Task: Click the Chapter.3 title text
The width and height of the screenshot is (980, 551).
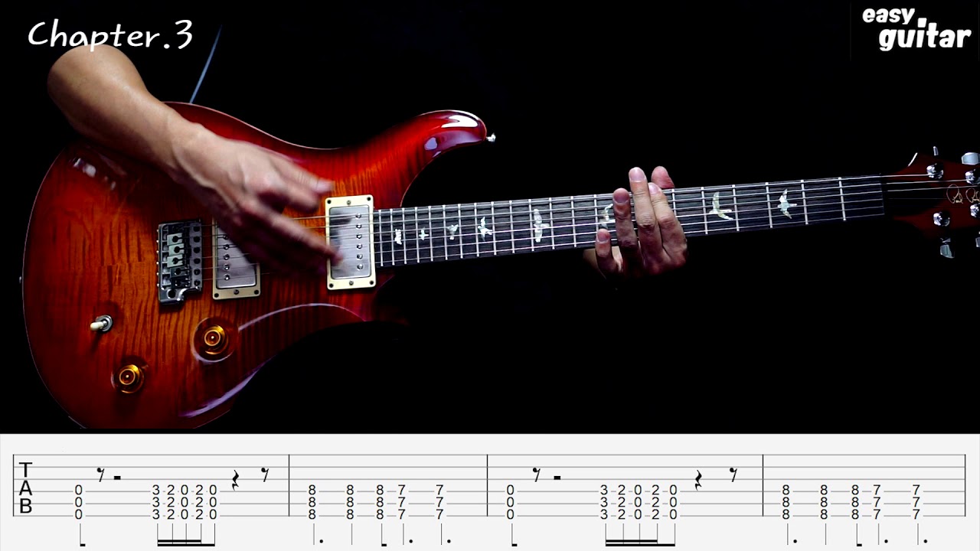Action: click(110, 35)
